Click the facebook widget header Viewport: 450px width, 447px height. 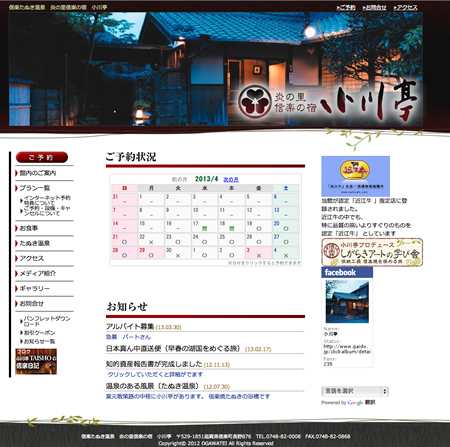pos(347,272)
